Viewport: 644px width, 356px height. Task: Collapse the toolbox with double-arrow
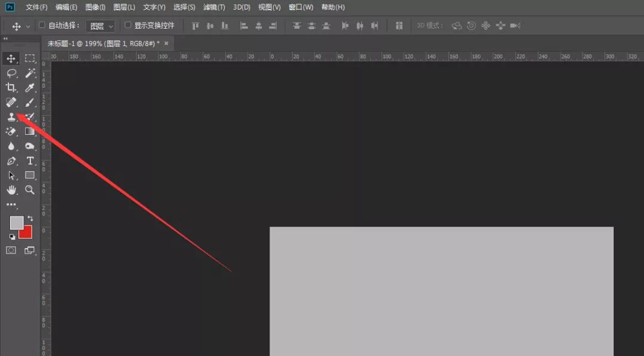(5, 38)
